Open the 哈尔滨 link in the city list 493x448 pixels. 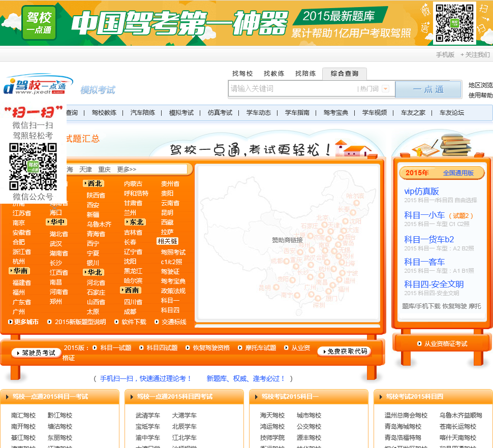[133, 280]
